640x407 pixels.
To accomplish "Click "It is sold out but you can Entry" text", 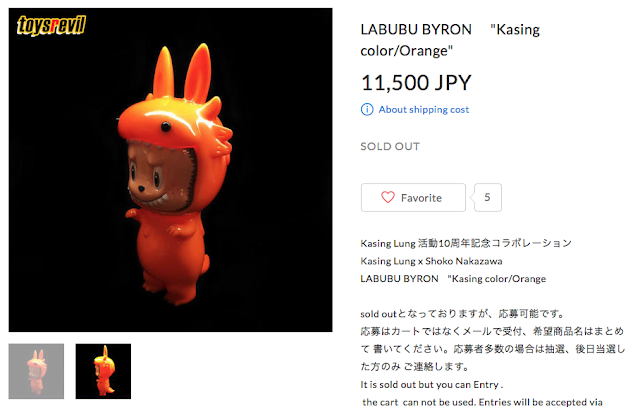I will (431, 385).
